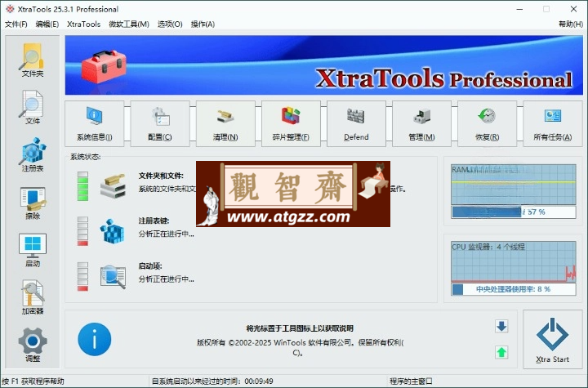Click the 按 F1 获取程序帮助 status text
The height and width of the screenshot is (388, 588).
click(33, 381)
